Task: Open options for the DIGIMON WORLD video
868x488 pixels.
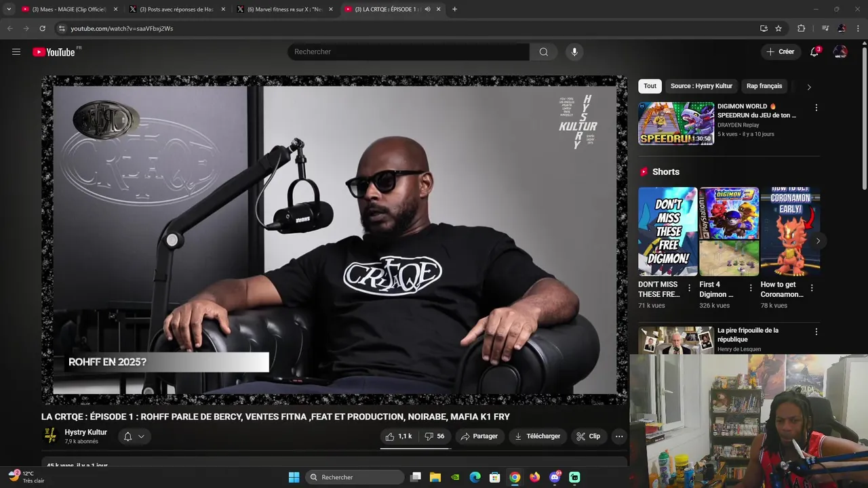Action: (x=816, y=108)
